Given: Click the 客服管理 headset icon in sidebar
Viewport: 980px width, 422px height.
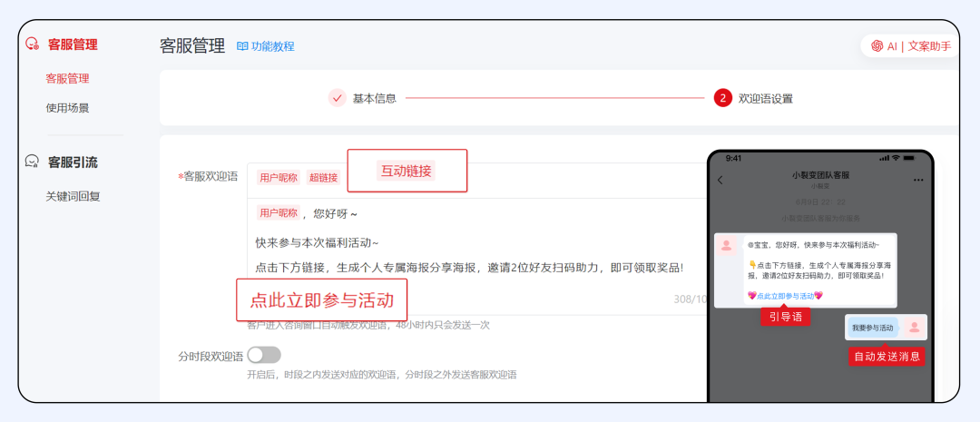Looking at the screenshot, I should [32, 44].
